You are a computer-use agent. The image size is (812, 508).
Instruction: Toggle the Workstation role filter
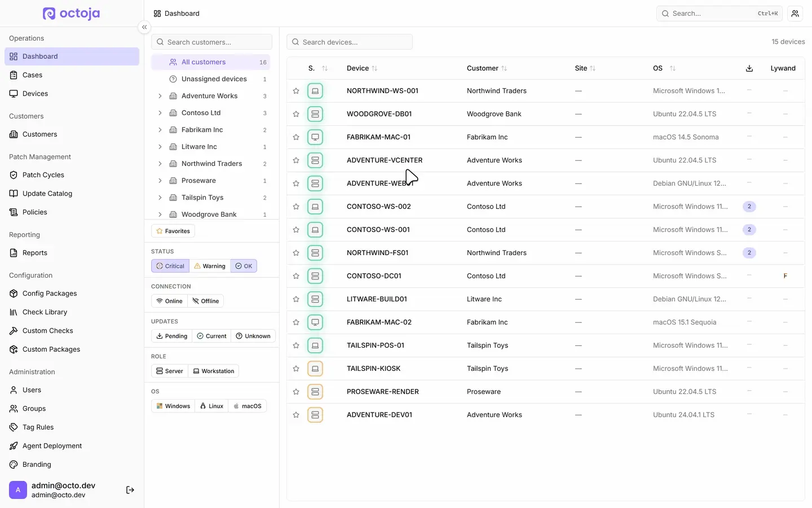(x=214, y=371)
